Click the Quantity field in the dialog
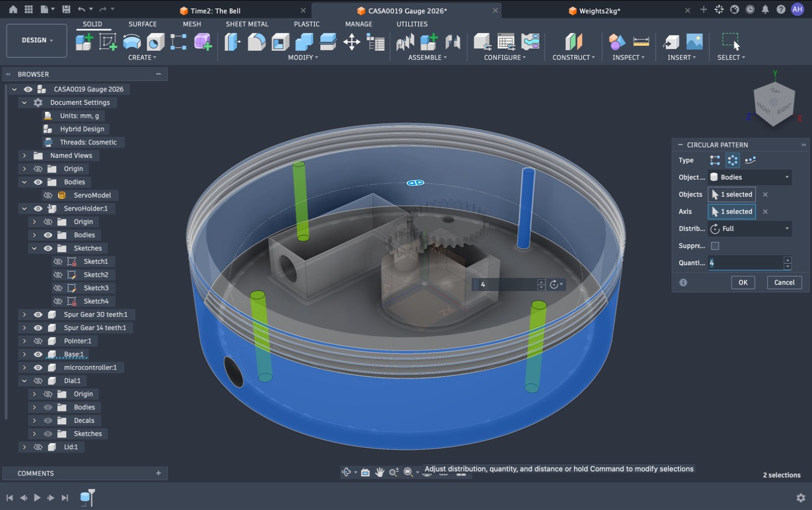 coord(746,263)
